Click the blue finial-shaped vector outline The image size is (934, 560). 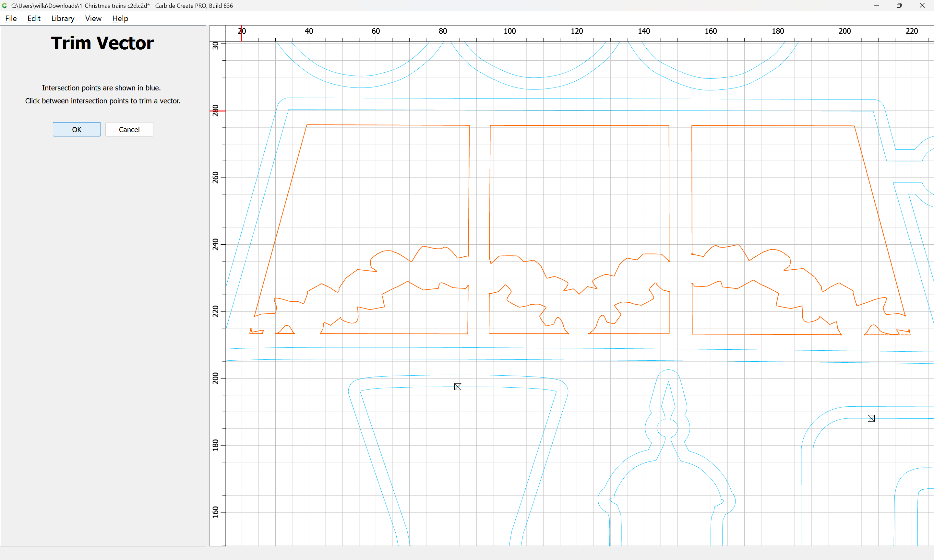(x=668, y=370)
